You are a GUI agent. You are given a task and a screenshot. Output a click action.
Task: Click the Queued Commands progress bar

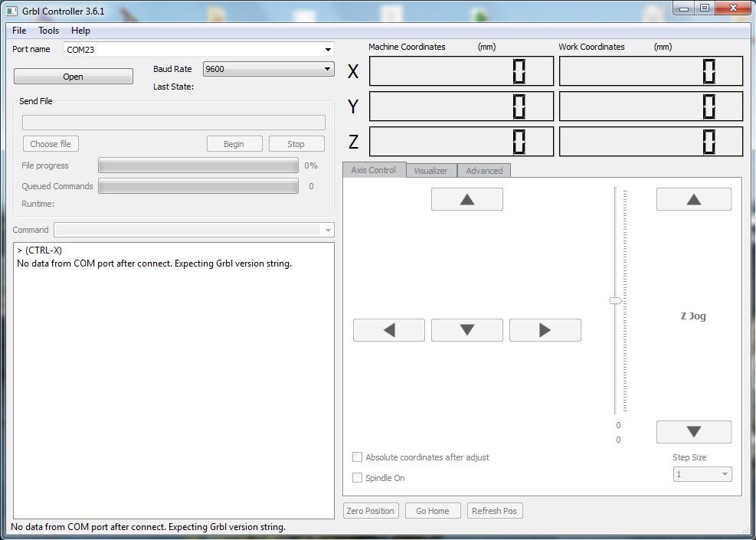coord(198,186)
